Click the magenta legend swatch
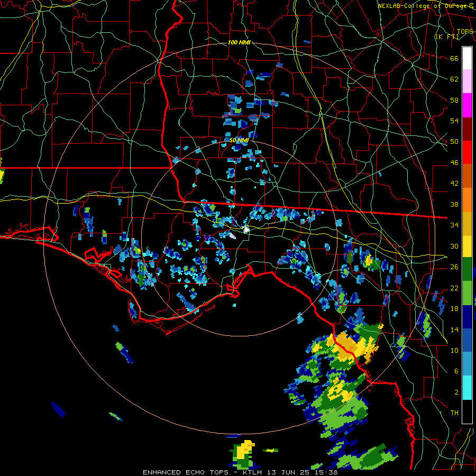 tap(467, 105)
